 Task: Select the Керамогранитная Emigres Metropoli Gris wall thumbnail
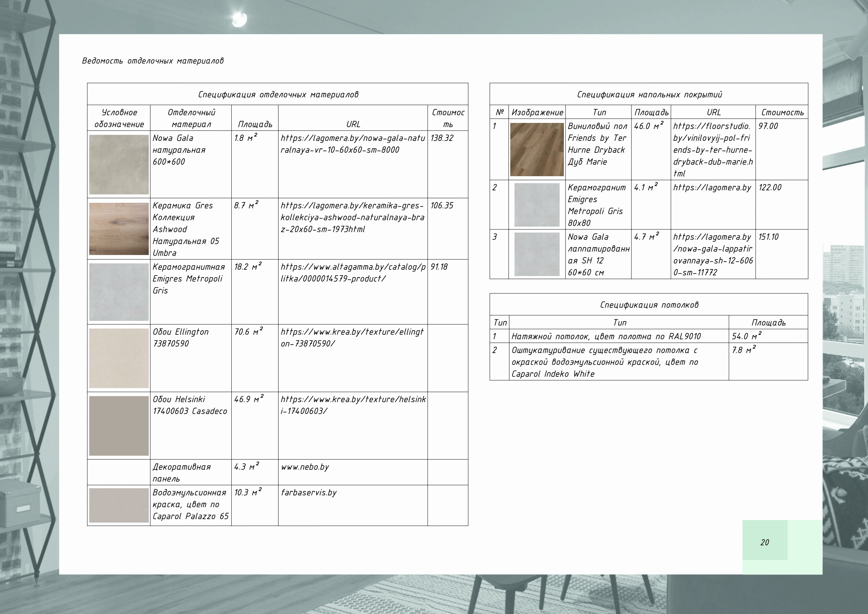pyautogui.click(x=119, y=292)
